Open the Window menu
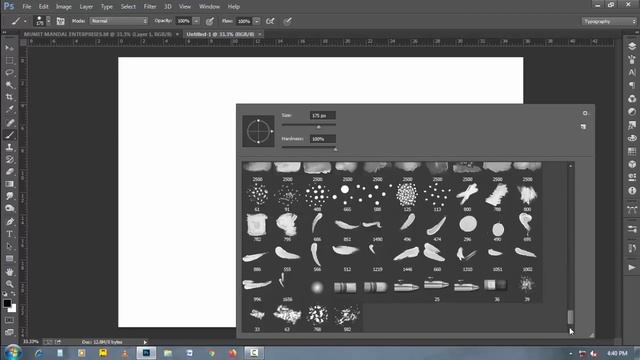This screenshot has width=640, height=360. click(x=209, y=7)
